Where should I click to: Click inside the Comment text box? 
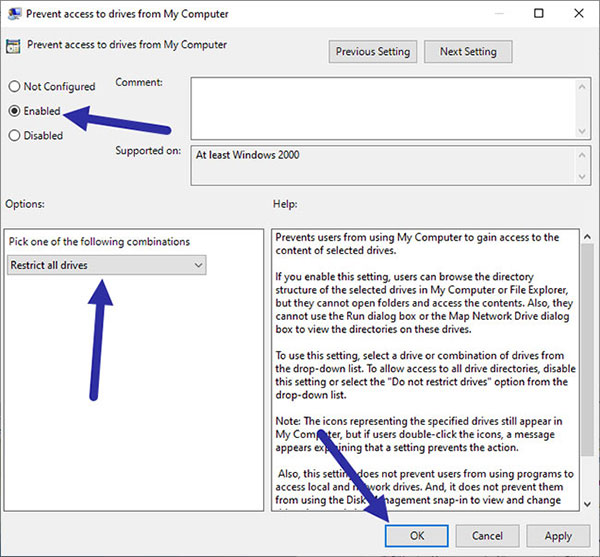[383, 108]
